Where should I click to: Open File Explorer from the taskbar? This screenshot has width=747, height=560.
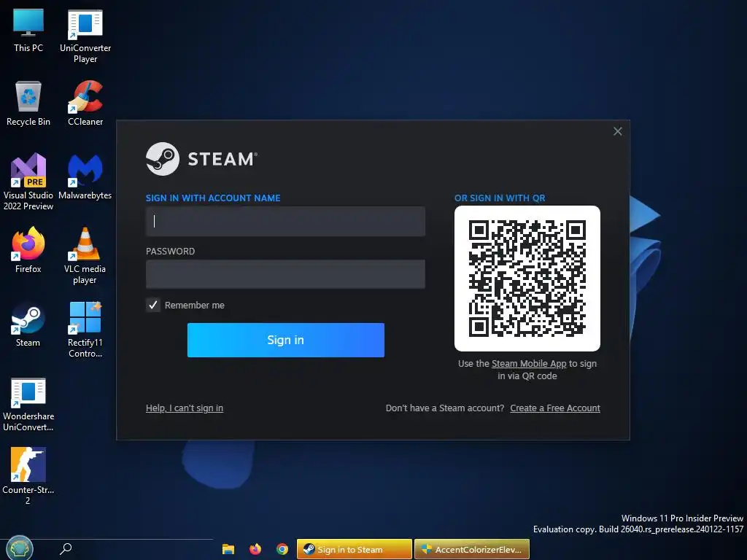pos(228,549)
